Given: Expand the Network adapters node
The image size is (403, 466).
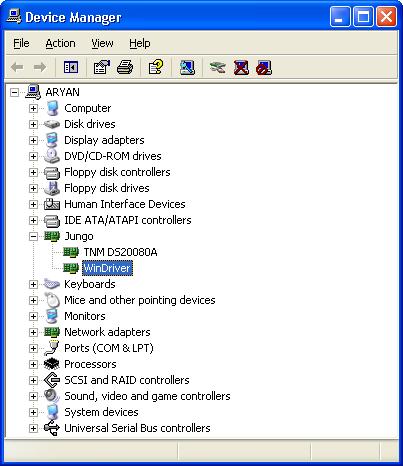Looking at the screenshot, I should (33, 332).
